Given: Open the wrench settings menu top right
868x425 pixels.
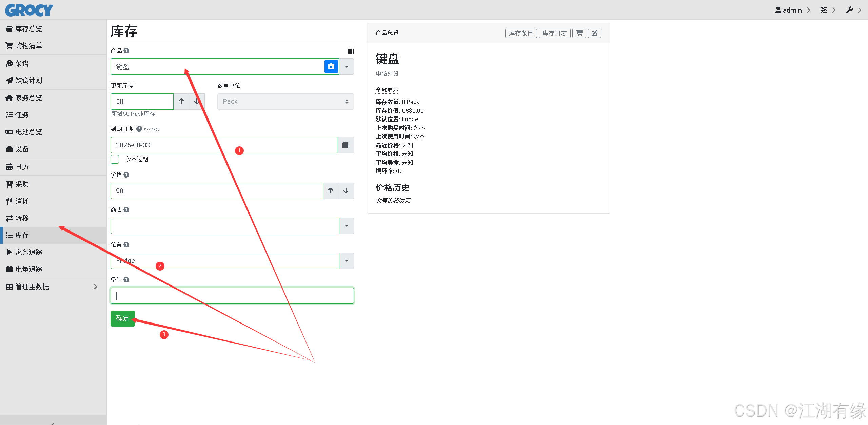Looking at the screenshot, I should click(849, 10).
